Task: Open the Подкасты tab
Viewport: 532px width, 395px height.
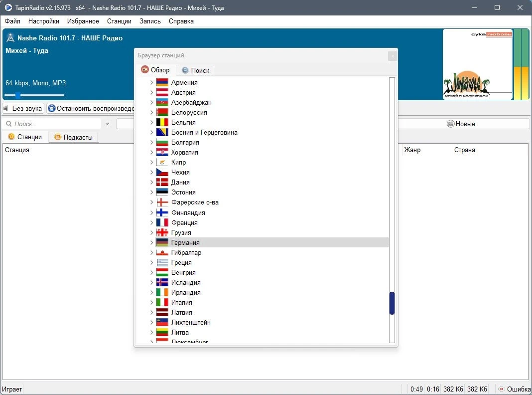Action: click(x=74, y=137)
